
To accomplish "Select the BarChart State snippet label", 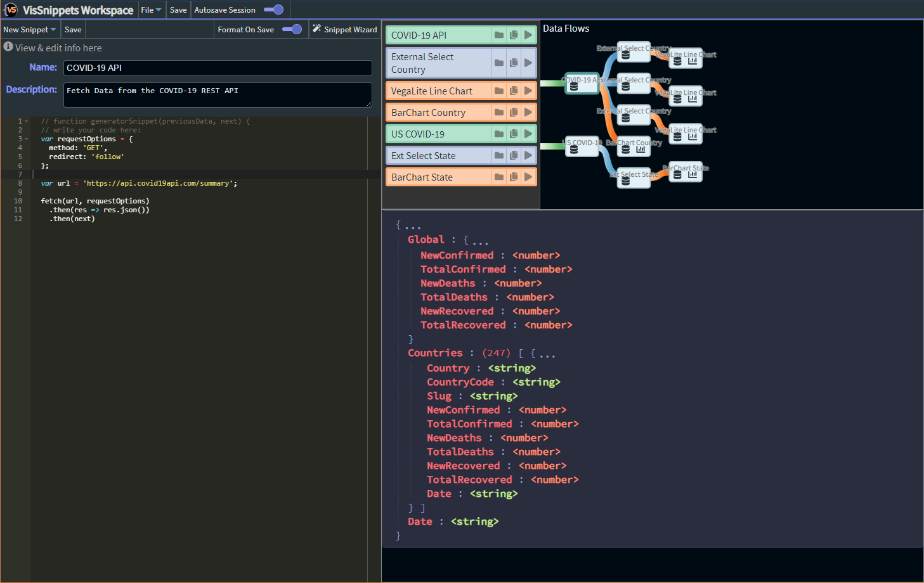I will [422, 177].
